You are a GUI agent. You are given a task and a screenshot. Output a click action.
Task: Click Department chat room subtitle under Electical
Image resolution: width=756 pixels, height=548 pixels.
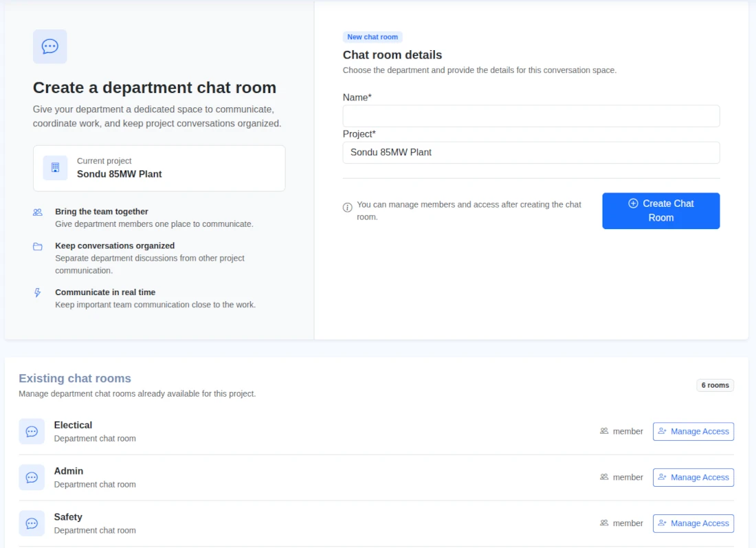point(95,439)
